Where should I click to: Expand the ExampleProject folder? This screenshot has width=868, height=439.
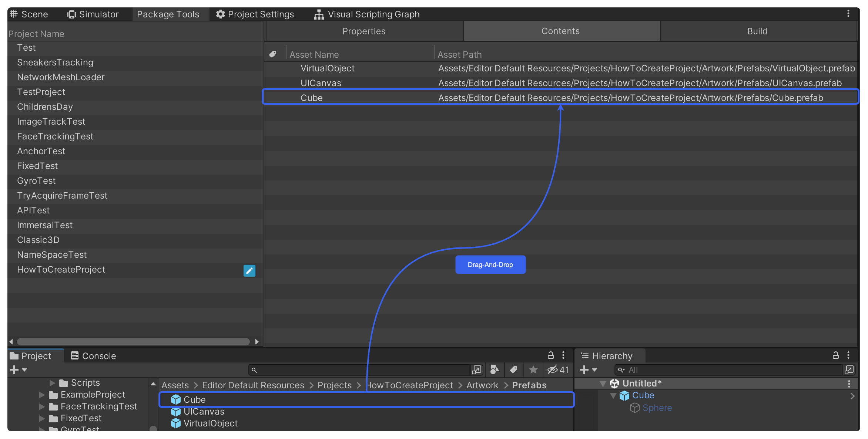42,395
